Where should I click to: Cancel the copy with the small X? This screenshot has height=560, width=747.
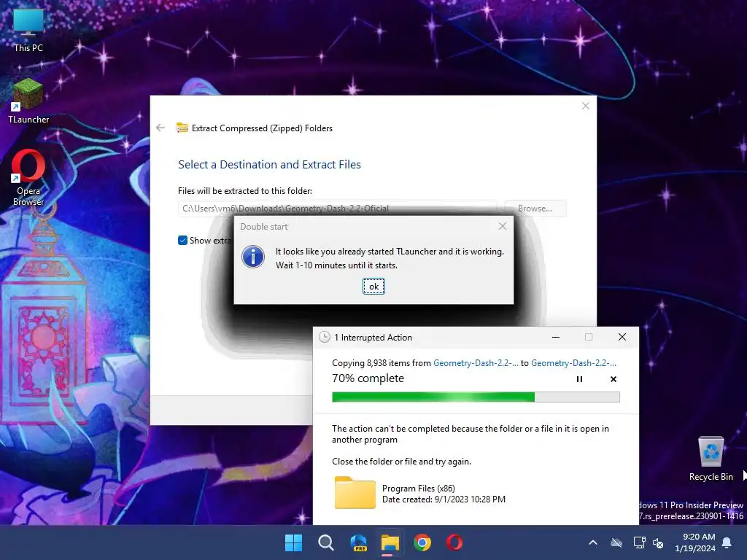[x=613, y=379]
